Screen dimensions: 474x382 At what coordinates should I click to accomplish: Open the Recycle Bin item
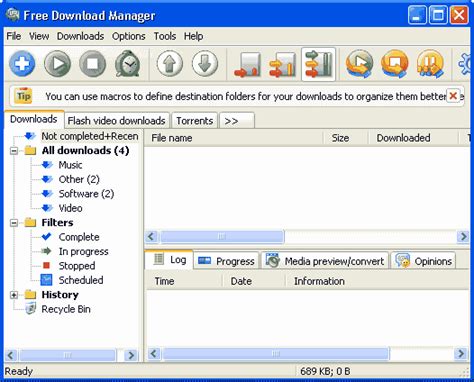[66, 309]
